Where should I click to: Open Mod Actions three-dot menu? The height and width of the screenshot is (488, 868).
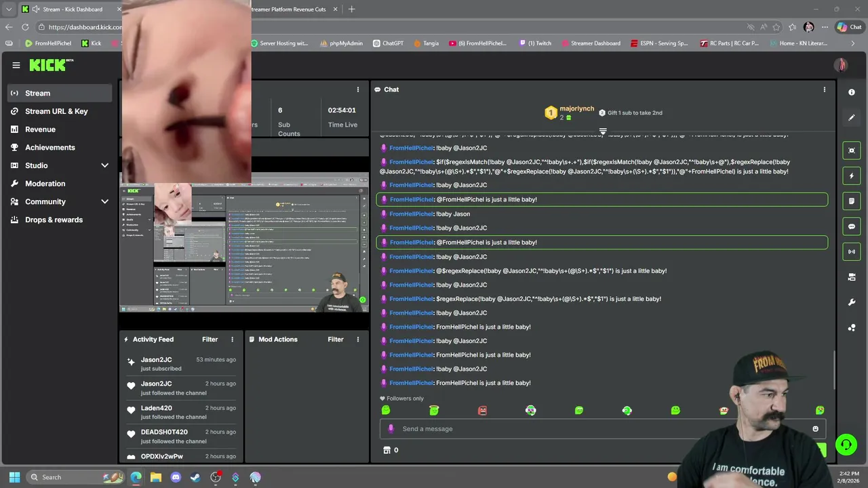pyautogui.click(x=358, y=339)
